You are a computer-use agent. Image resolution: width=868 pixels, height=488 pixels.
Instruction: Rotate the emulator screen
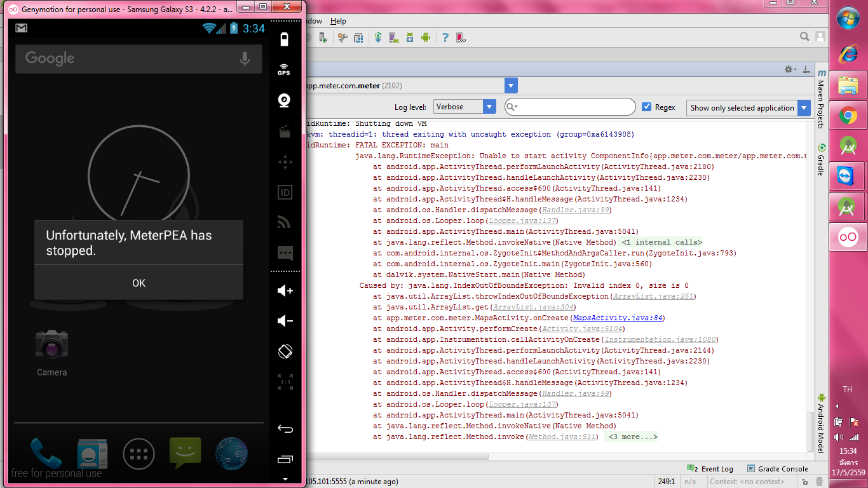285,351
